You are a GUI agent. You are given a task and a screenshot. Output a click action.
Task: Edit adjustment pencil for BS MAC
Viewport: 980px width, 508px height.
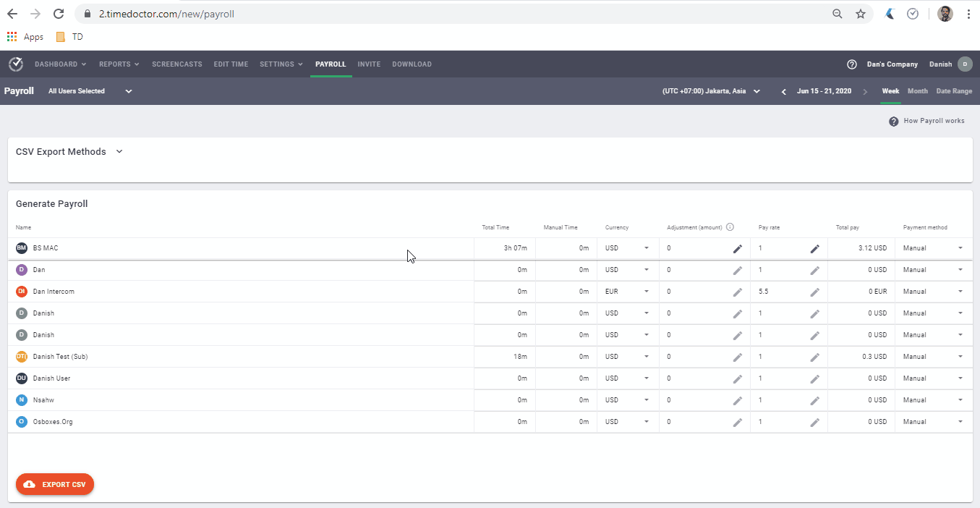tap(737, 248)
